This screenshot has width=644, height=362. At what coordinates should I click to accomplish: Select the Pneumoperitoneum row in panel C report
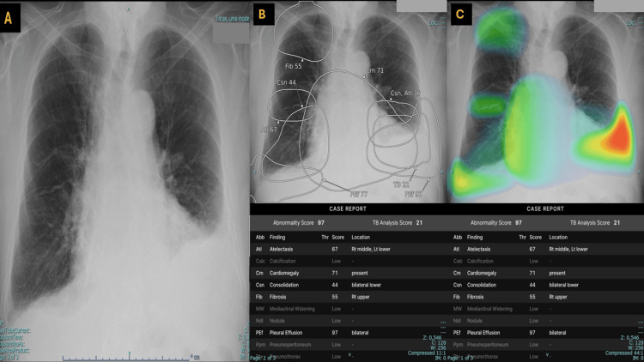(545, 344)
